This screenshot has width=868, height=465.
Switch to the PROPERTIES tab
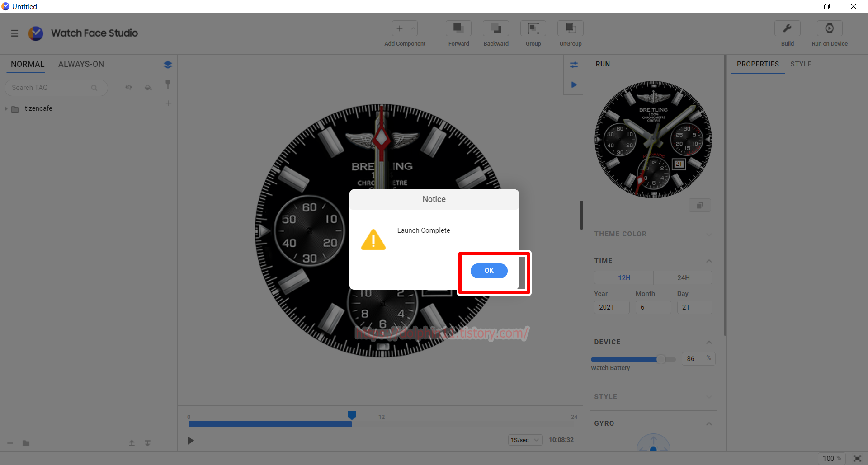point(758,64)
